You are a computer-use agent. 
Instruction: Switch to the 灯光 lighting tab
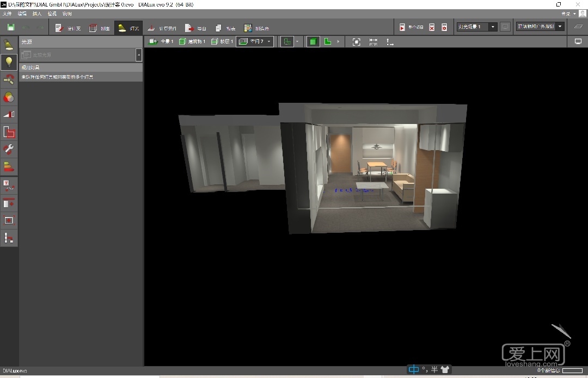click(x=128, y=28)
